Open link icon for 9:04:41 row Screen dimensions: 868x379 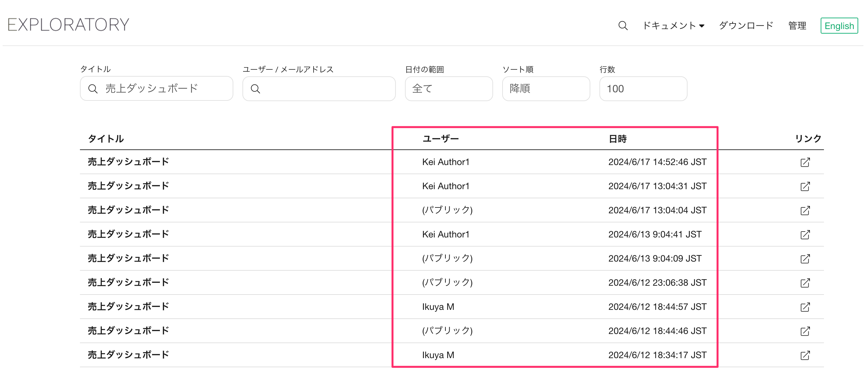pyautogui.click(x=805, y=235)
